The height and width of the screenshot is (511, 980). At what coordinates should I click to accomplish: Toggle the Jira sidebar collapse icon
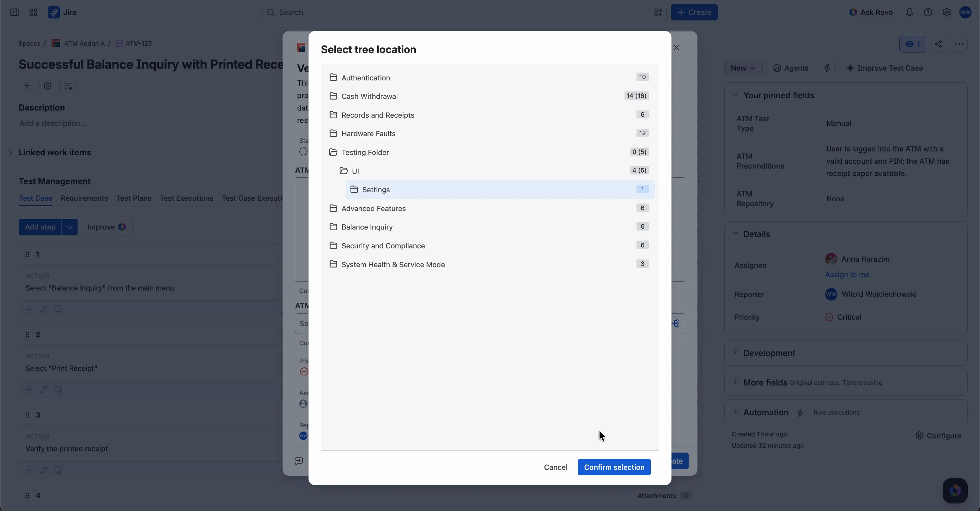point(15,12)
